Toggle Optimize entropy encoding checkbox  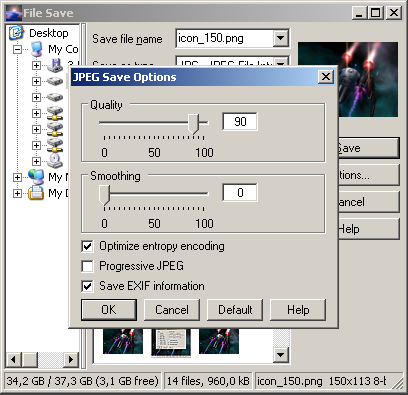coord(87,246)
